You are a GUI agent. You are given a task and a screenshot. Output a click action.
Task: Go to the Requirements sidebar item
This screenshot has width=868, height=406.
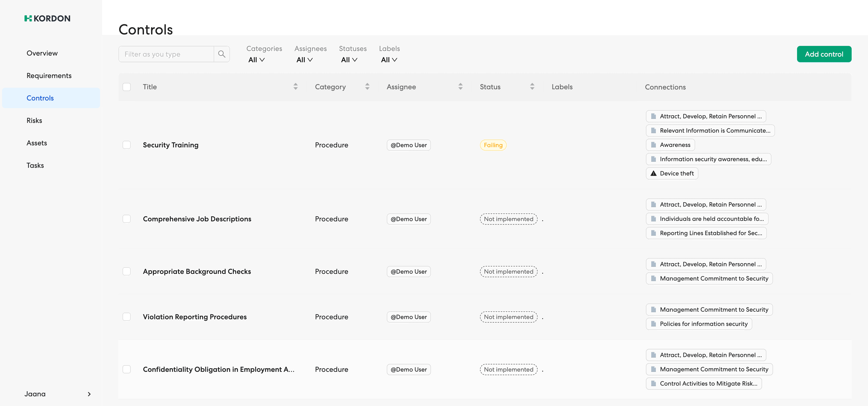click(49, 75)
